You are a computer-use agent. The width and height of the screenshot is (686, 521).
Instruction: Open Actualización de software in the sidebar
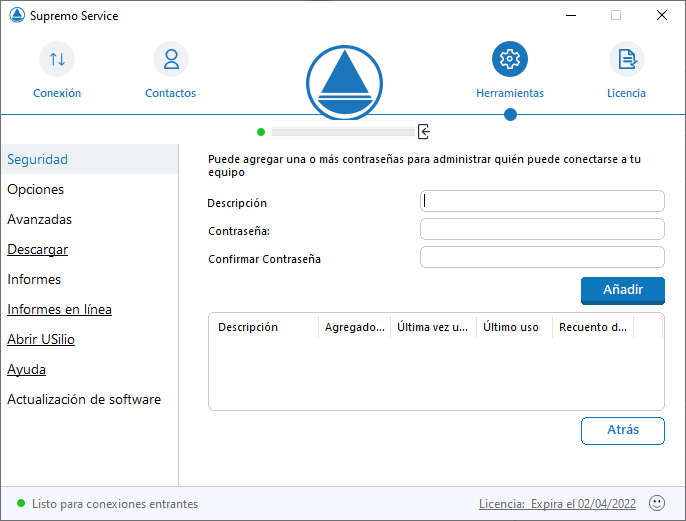pos(84,399)
